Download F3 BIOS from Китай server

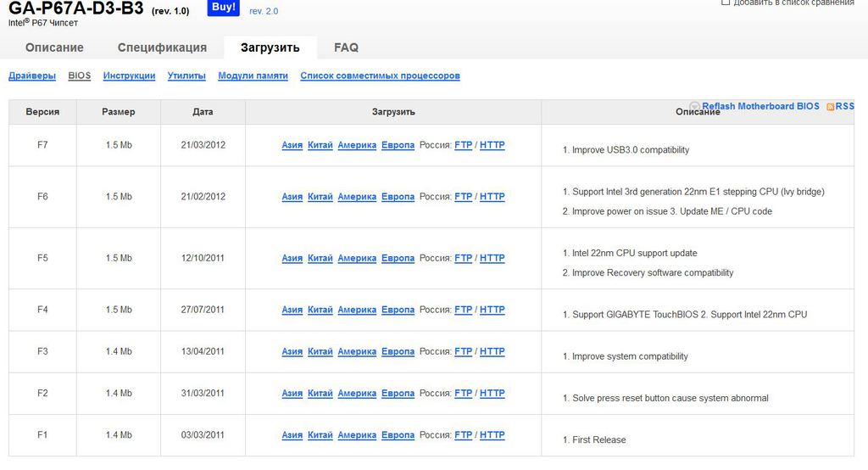point(320,351)
